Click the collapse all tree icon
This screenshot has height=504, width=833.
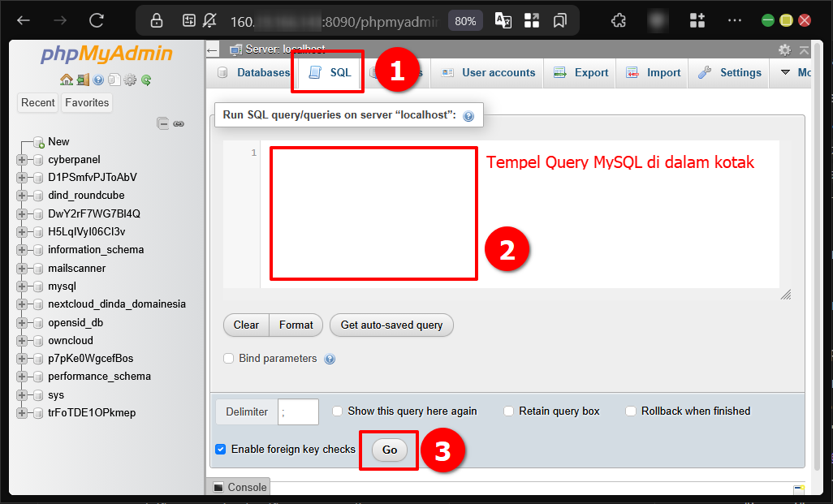pyautogui.click(x=163, y=123)
